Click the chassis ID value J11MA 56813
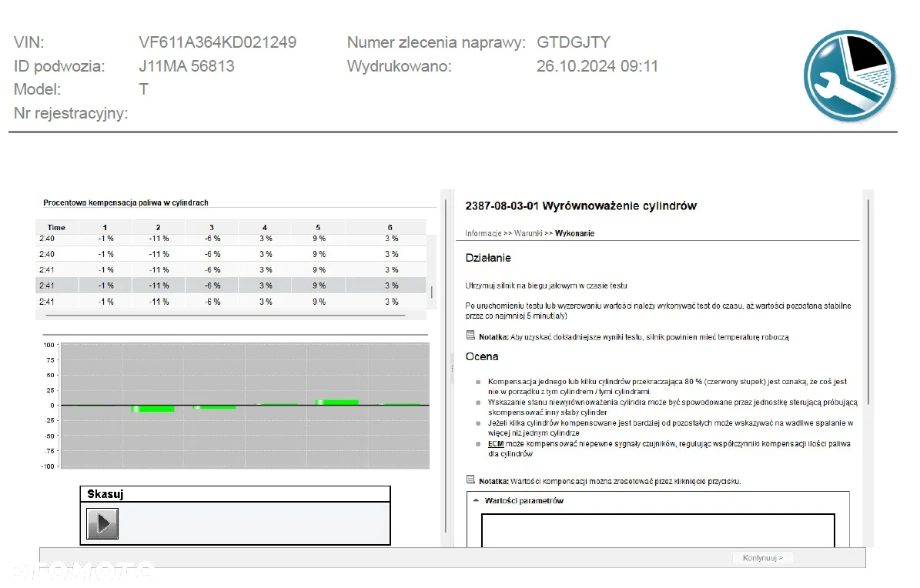The image size is (920, 588). (186, 65)
